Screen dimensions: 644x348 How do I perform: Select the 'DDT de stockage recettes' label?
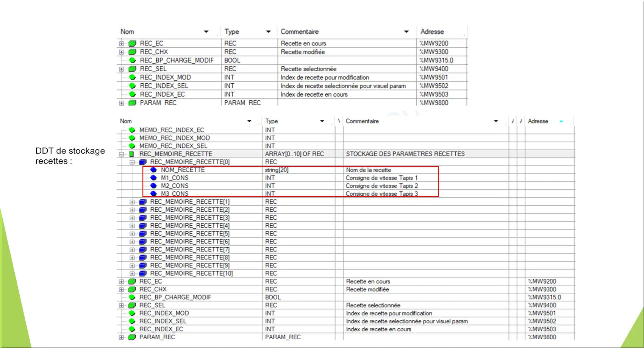70,156
